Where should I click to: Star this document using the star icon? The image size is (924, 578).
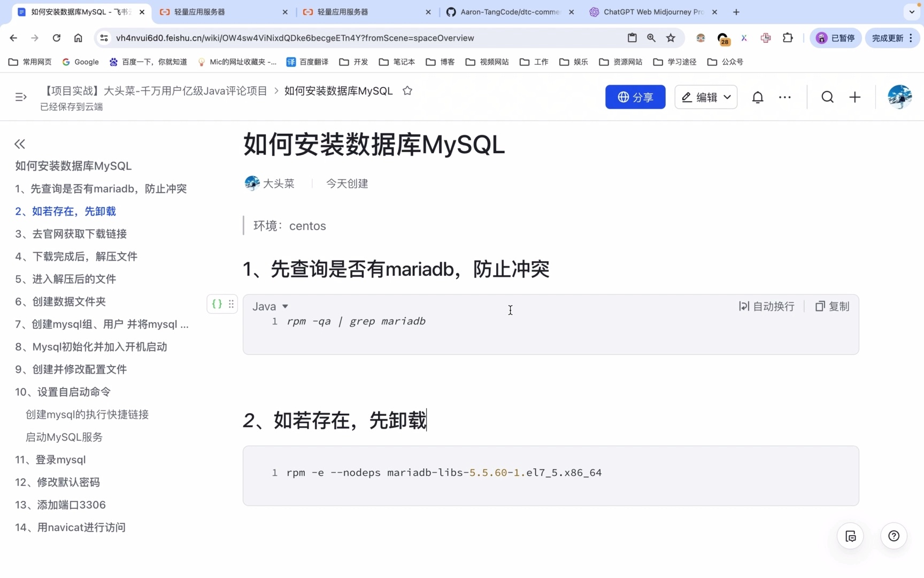(407, 91)
